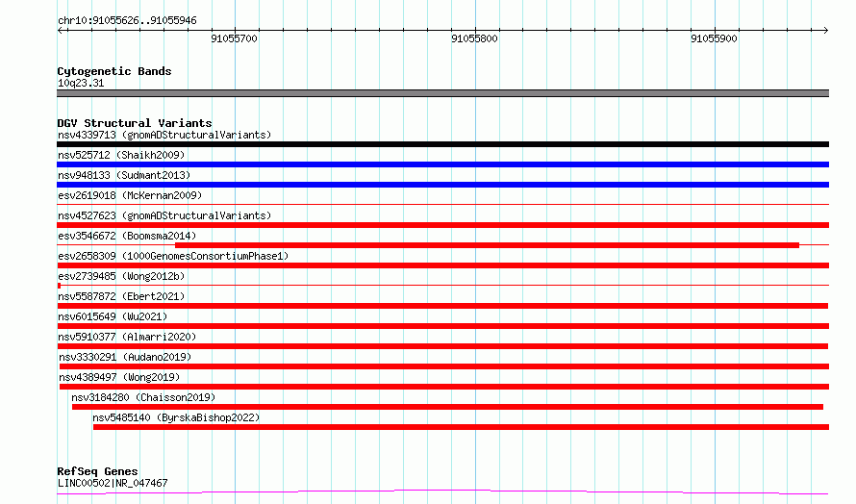
Task: Open nsv6015649 (Wu2021) variant label
Action: [x=113, y=316]
